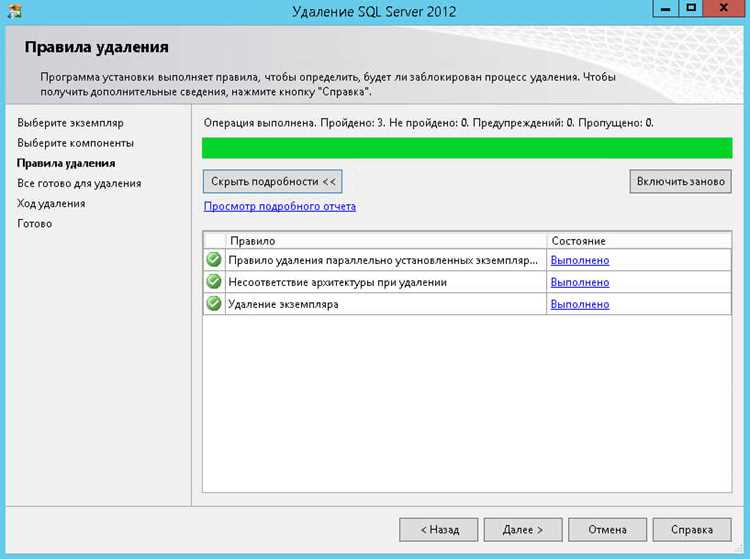Close the Удаление SQL Server 2012 window
Image resolution: width=750 pixels, height=559 pixels.
tap(724, 9)
